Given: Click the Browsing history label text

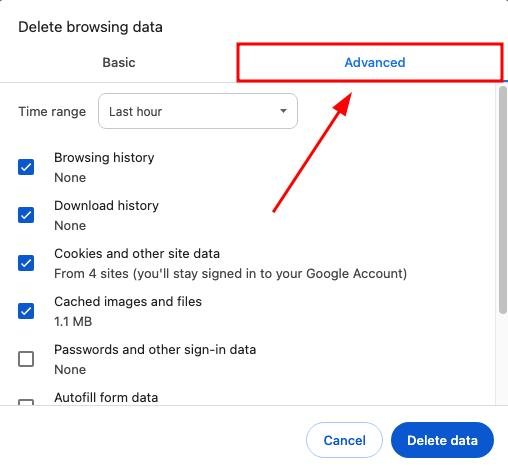Looking at the screenshot, I should click(104, 158).
